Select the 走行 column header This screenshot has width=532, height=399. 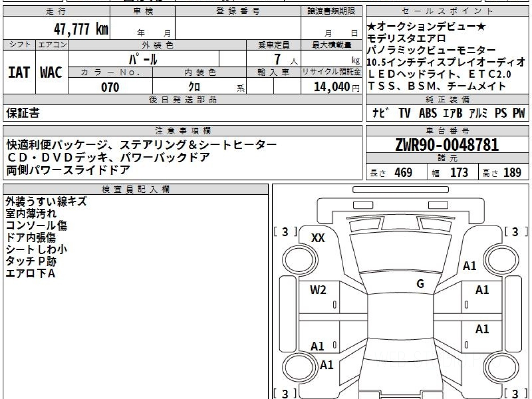(x=56, y=12)
